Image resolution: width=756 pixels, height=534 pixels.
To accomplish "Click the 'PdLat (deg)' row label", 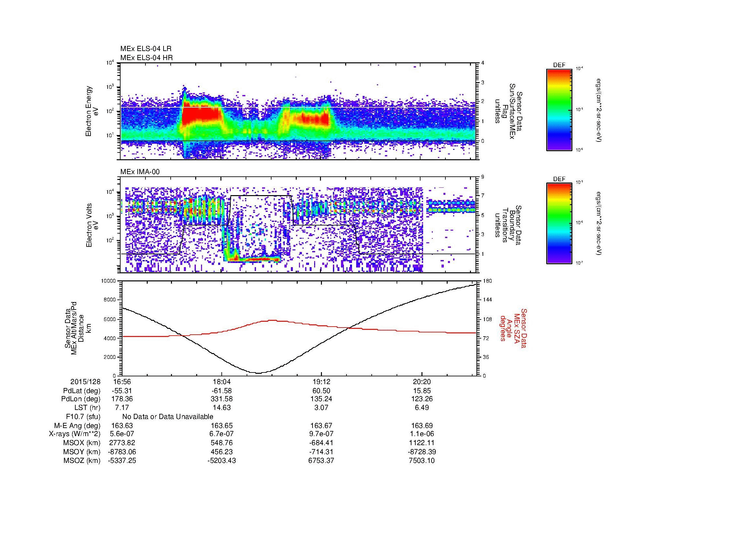I will [x=81, y=391].
